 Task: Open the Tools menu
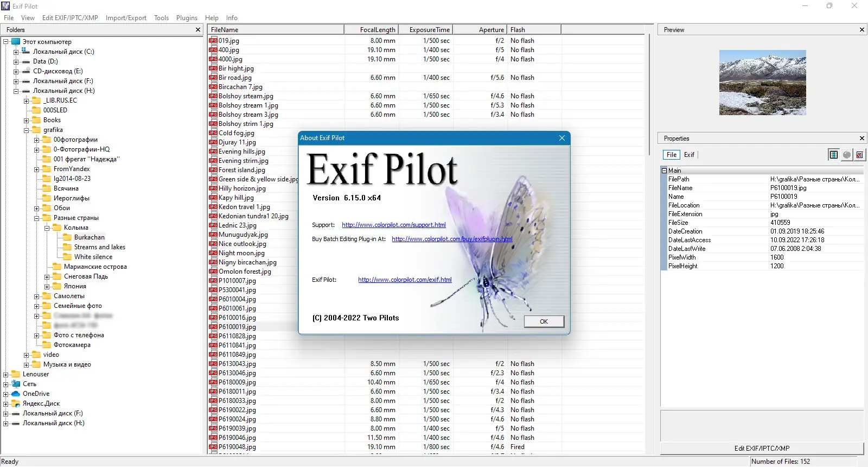161,18
